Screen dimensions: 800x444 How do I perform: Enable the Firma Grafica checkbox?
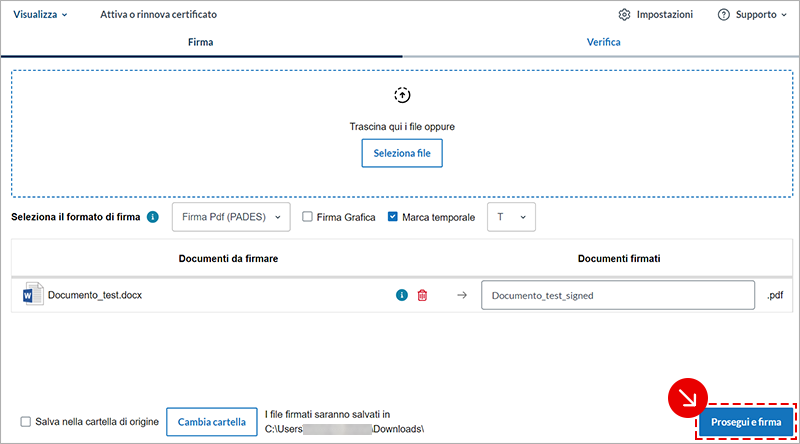[x=308, y=217]
